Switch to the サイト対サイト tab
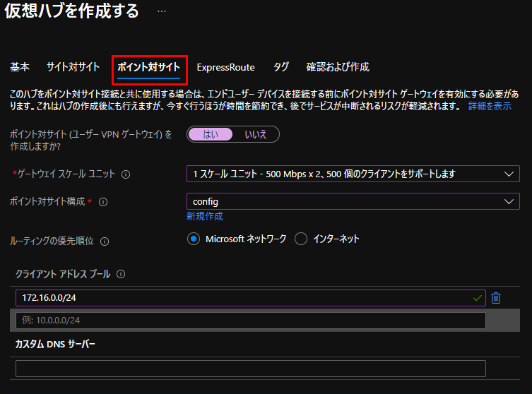The image size is (532, 394). (x=73, y=67)
